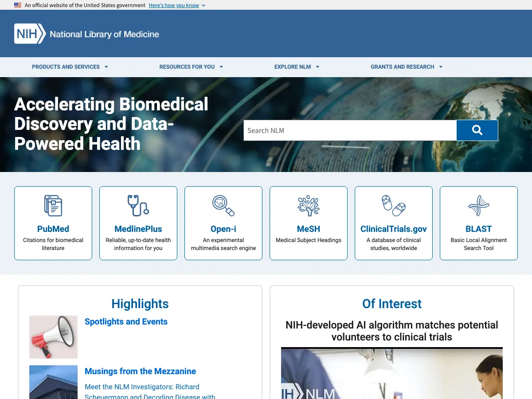Open the MedlinePlus link

coord(138,229)
